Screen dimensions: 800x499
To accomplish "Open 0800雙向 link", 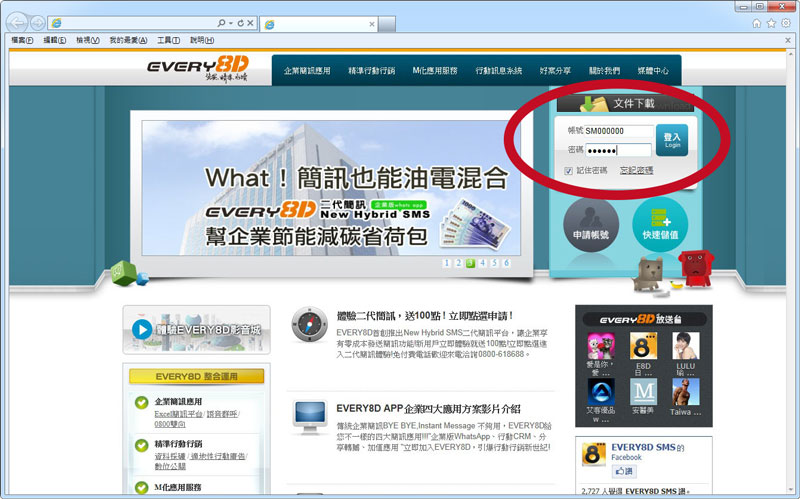I will point(170,424).
